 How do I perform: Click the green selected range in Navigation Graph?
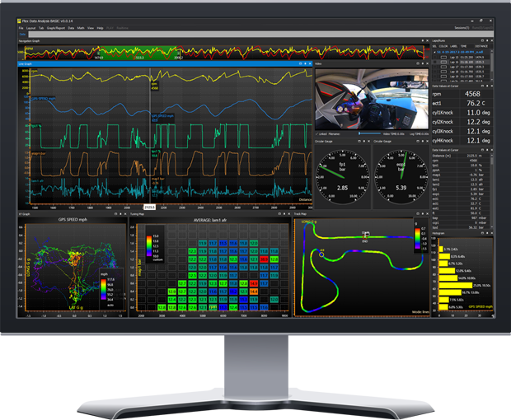click(124, 52)
